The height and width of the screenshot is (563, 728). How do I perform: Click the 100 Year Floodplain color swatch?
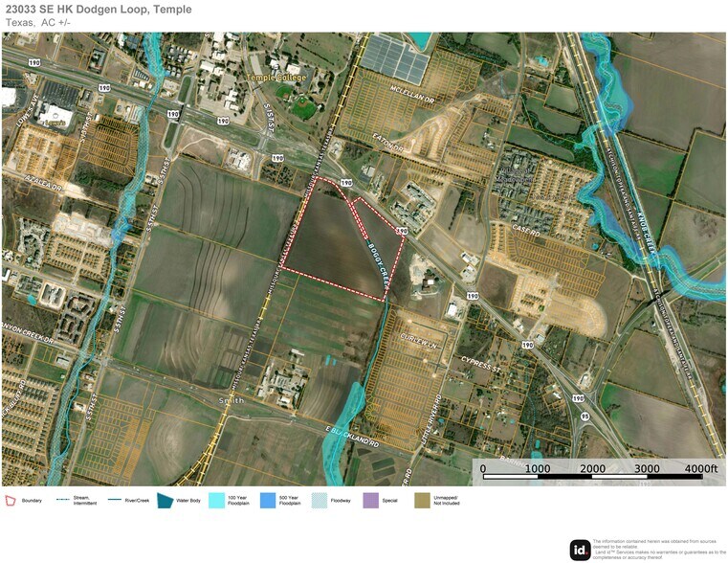pos(216,501)
